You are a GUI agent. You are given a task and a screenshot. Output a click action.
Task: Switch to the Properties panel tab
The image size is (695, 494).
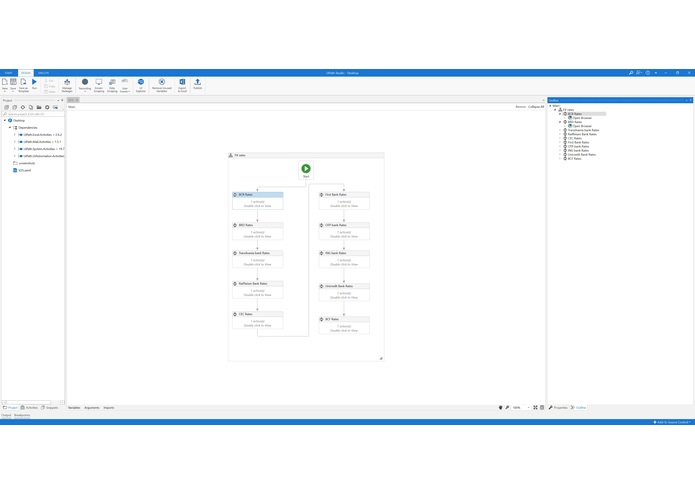click(558, 408)
